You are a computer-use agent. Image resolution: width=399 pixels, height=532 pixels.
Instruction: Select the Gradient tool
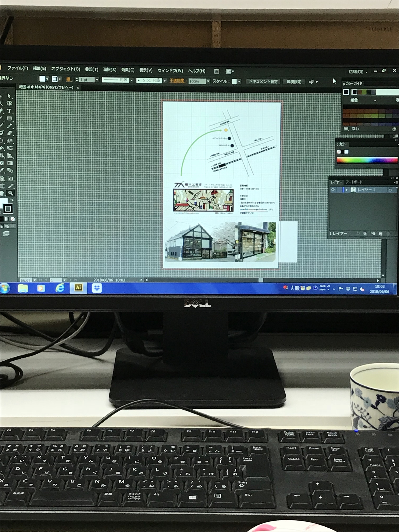click(10, 163)
